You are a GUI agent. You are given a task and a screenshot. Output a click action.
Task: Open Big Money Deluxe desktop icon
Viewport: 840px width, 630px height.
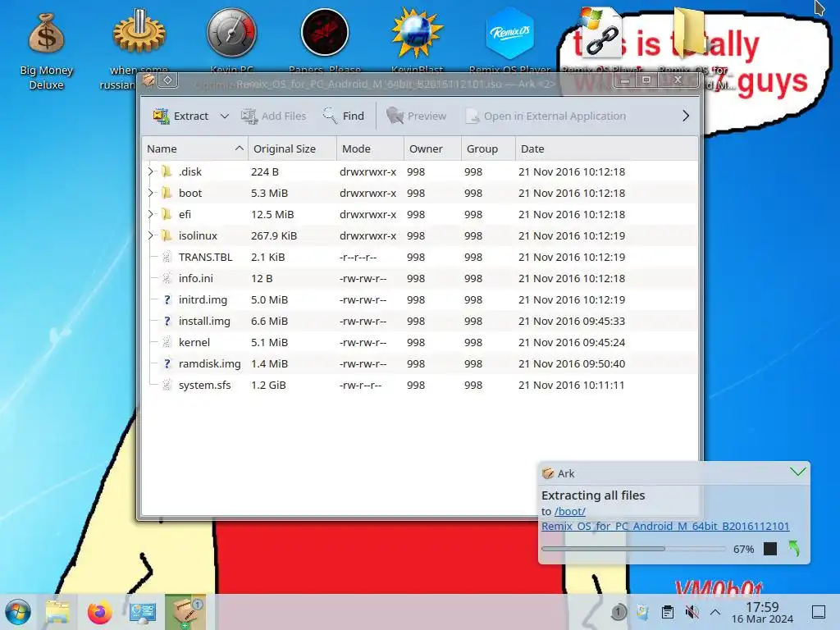point(46,50)
